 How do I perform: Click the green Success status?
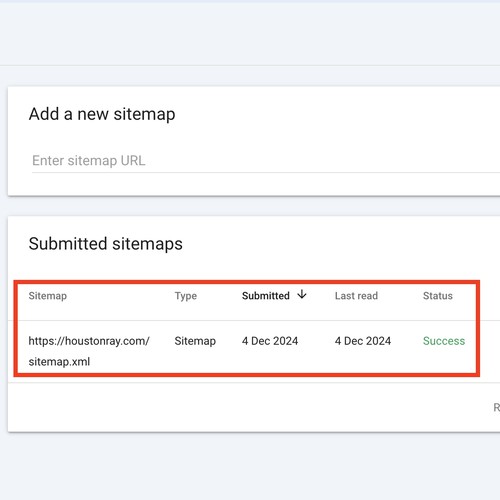tap(444, 341)
